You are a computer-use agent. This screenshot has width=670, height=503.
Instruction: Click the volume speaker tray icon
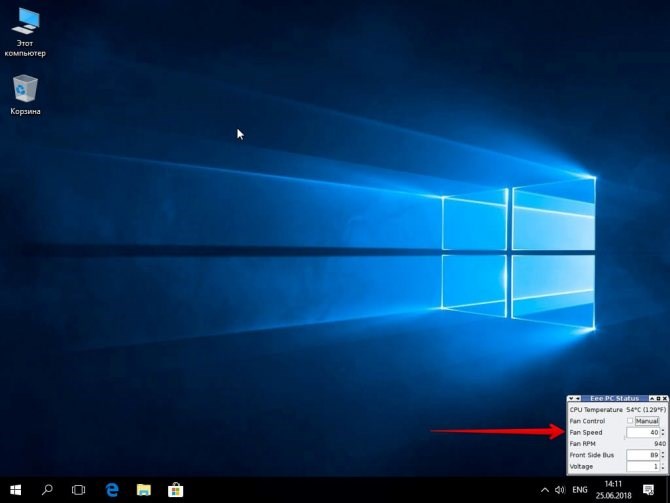(x=560, y=490)
